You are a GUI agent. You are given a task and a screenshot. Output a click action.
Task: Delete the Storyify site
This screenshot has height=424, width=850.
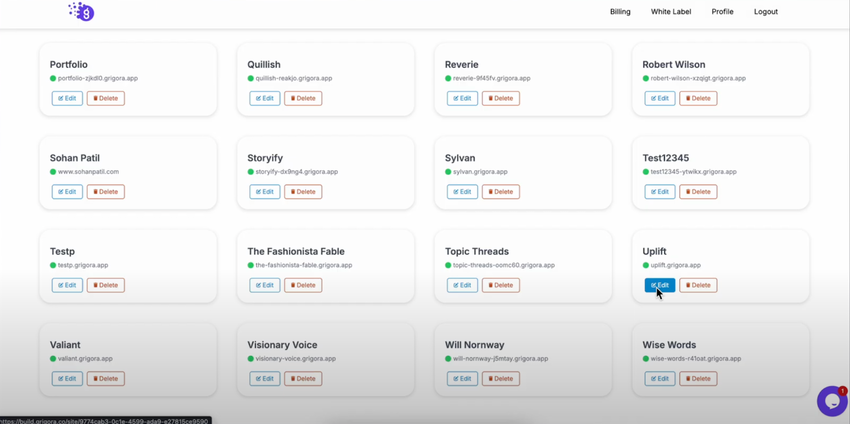point(303,192)
